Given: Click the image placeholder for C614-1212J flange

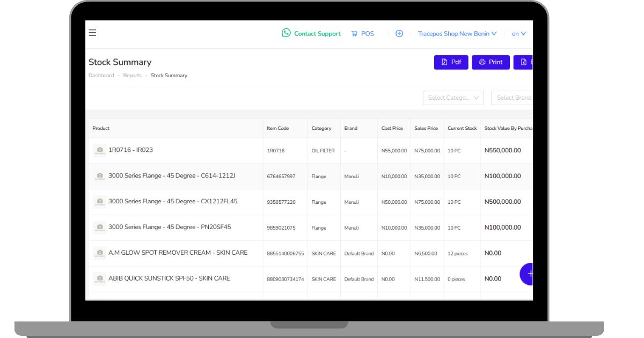Looking at the screenshot, I should [x=99, y=176].
